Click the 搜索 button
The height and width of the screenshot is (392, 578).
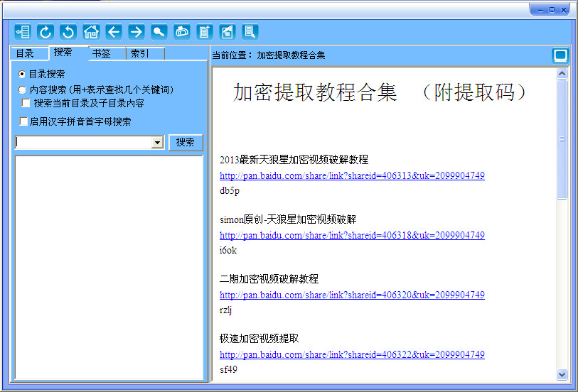pos(186,143)
